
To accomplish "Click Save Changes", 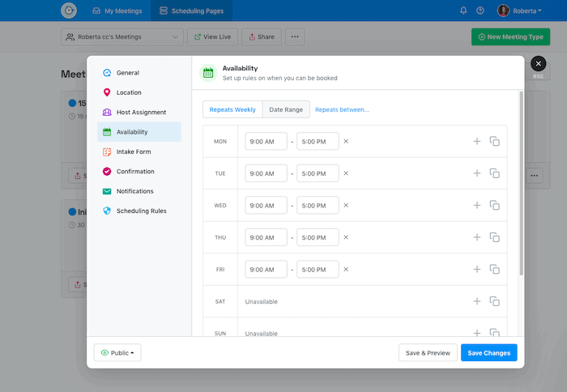I will (489, 352).
